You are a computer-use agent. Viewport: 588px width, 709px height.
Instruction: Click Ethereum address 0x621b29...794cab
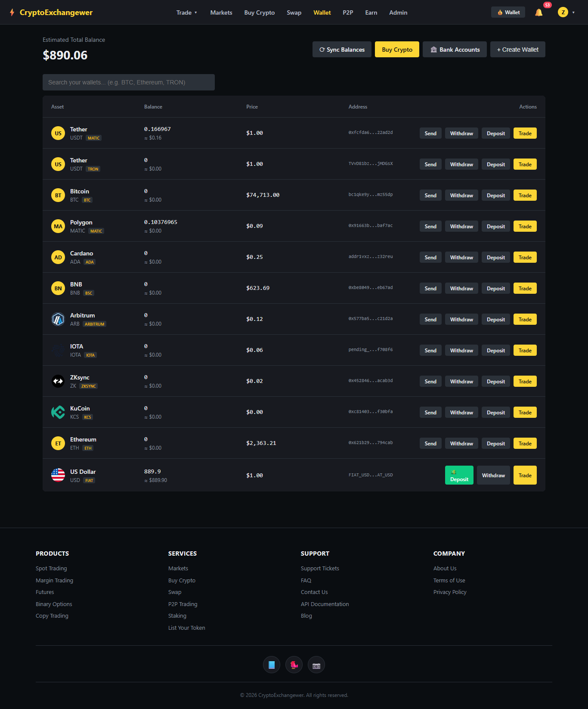(x=371, y=443)
